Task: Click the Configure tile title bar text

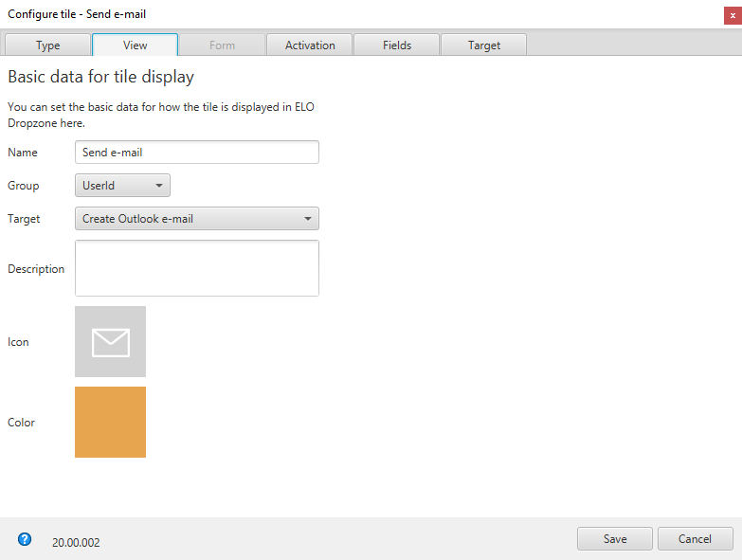Action: click(x=77, y=14)
